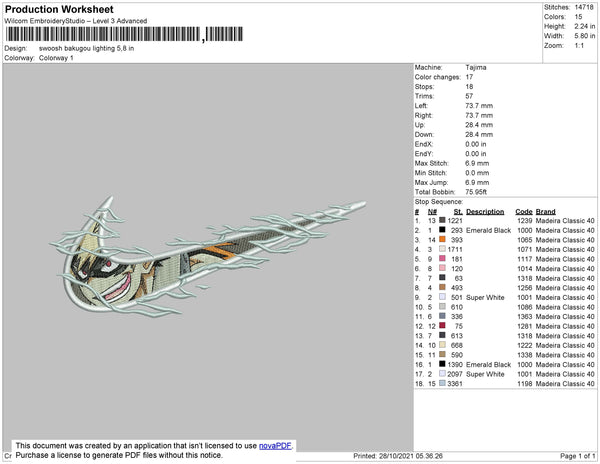Click the Colors value 15
Viewport: 600px width, 464px height.
[578, 17]
